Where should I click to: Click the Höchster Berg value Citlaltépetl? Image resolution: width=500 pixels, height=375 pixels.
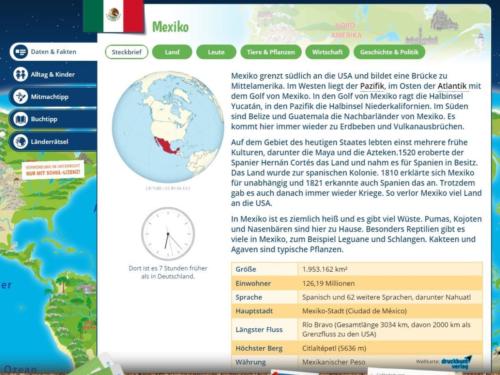click(x=334, y=348)
